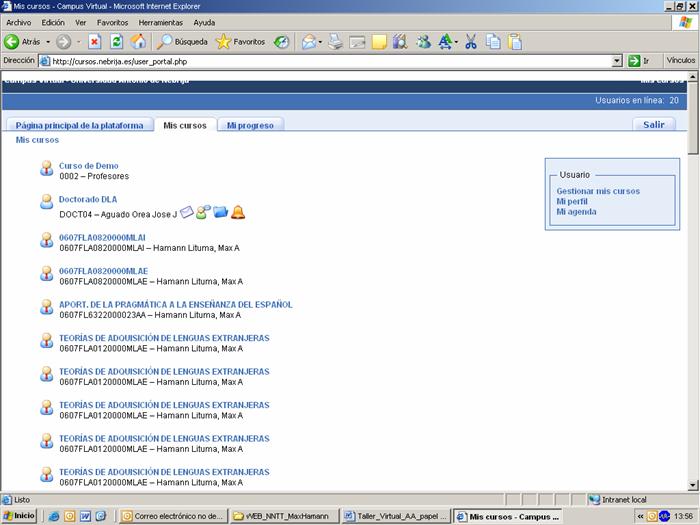Click the orange bell icon in Doctorado DLA row
The image size is (700, 525).
[238, 212]
